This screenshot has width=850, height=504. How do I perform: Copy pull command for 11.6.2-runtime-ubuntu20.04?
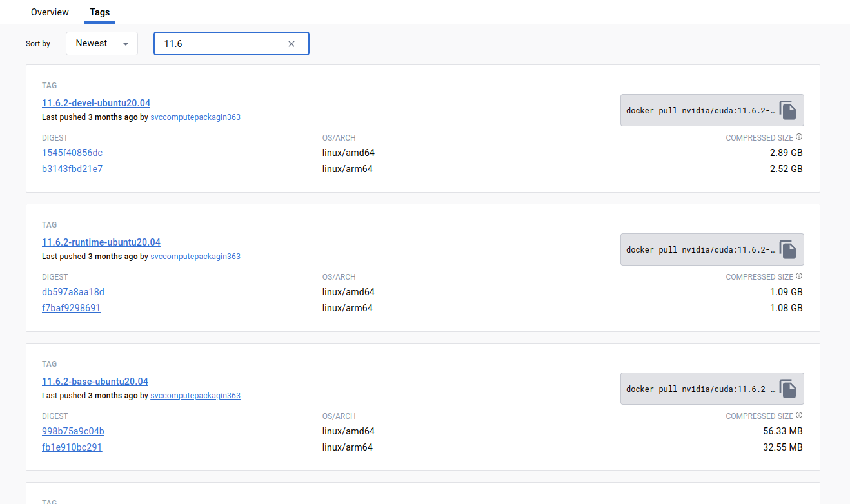click(787, 249)
